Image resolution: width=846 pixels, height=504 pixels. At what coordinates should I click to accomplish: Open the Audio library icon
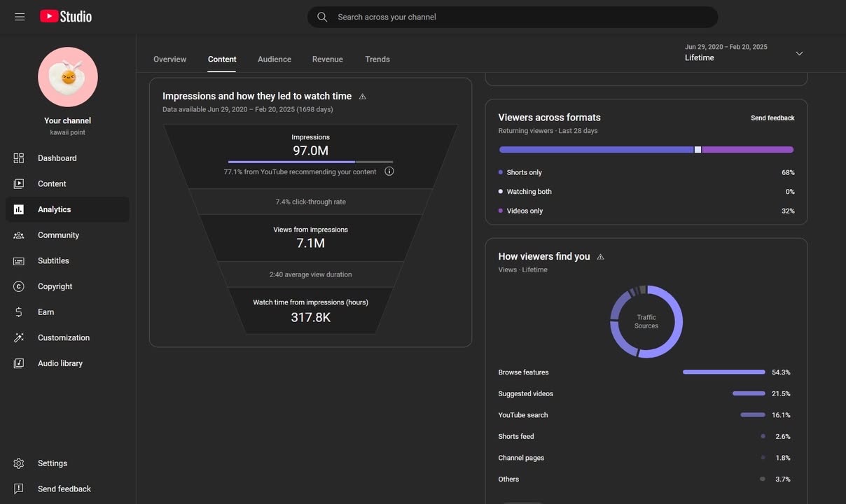19,363
